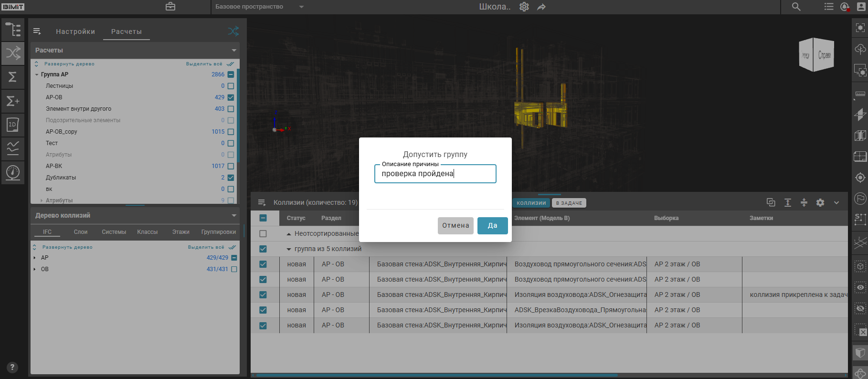This screenshot has height=379, width=868.
Task: Uncheck the Дубликаты calculation checkbox
Action: pos(231,178)
